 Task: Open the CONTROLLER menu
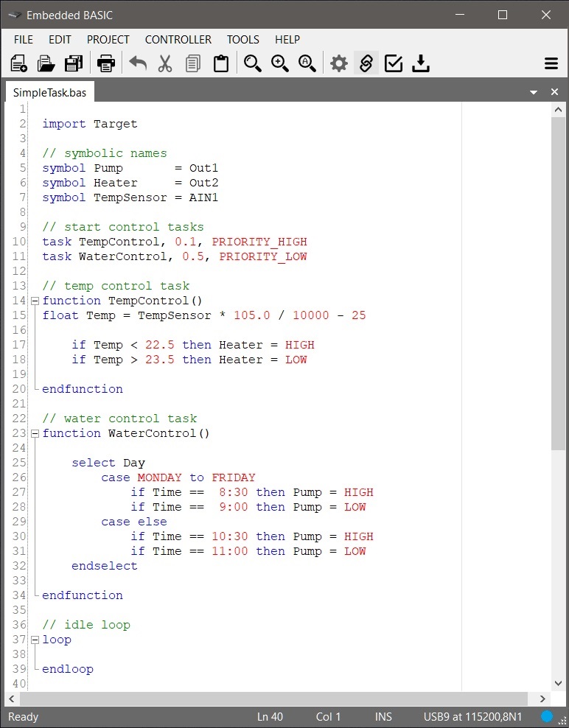click(178, 40)
